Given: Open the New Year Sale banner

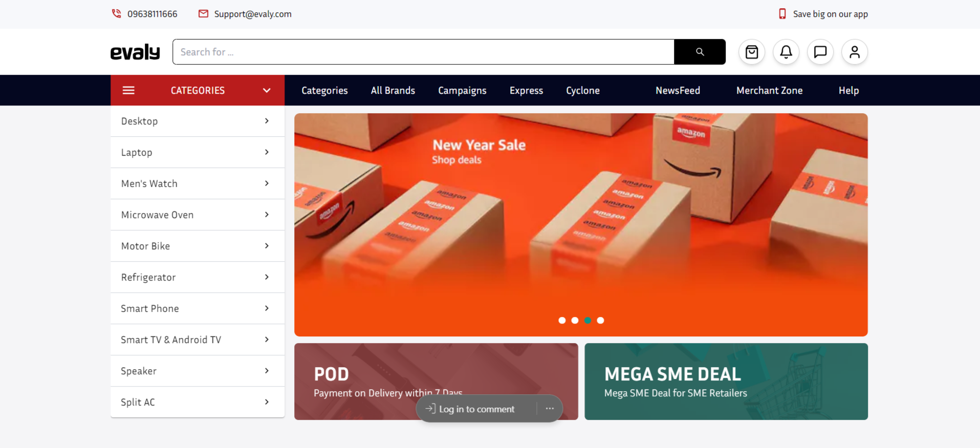Looking at the screenshot, I should 581,225.
